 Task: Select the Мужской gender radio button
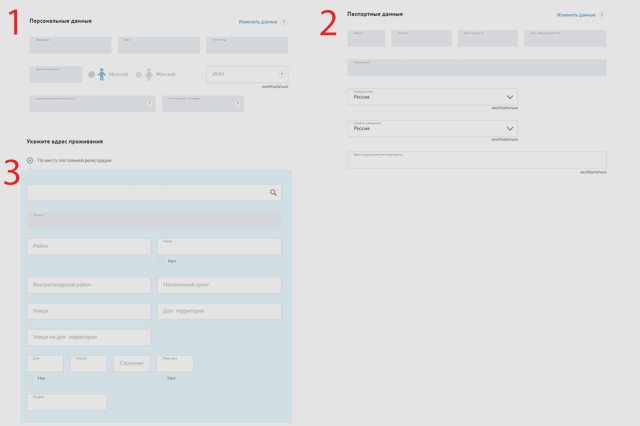[x=91, y=74]
